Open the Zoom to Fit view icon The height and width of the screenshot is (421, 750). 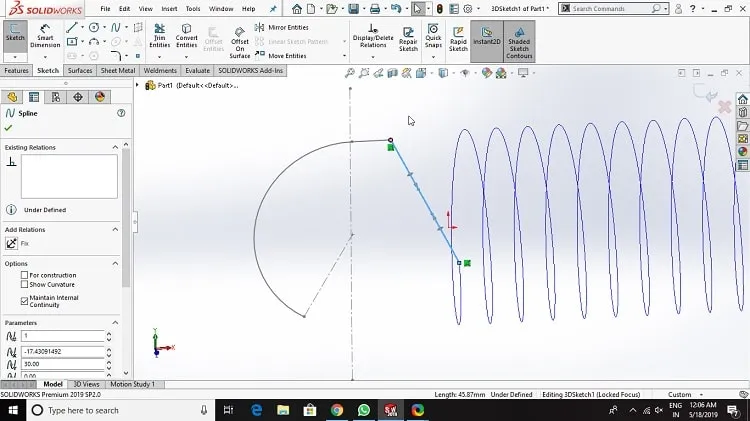tap(350, 73)
